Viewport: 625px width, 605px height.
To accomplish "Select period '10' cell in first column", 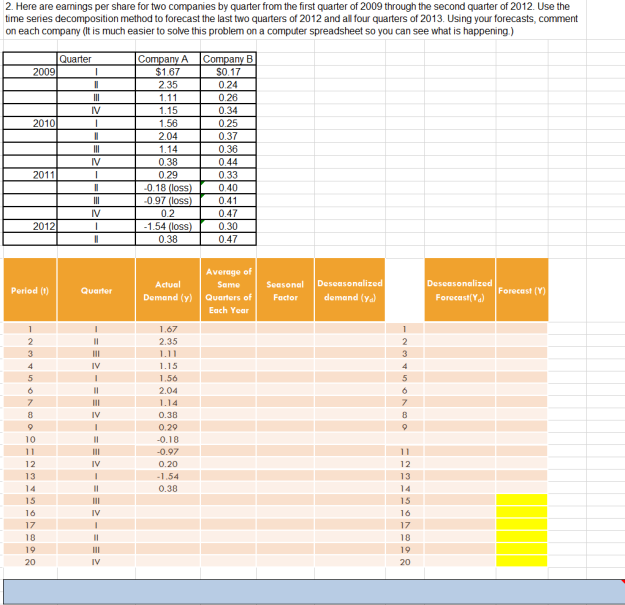I will [x=30, y=439].
